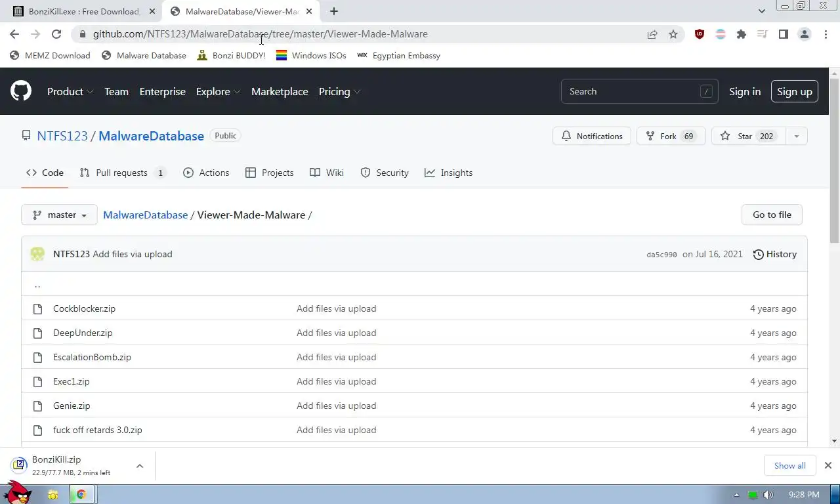Reload the page with refresh icon
The width and height of the screenshot is (840, 504).
[x=56, y=34]
